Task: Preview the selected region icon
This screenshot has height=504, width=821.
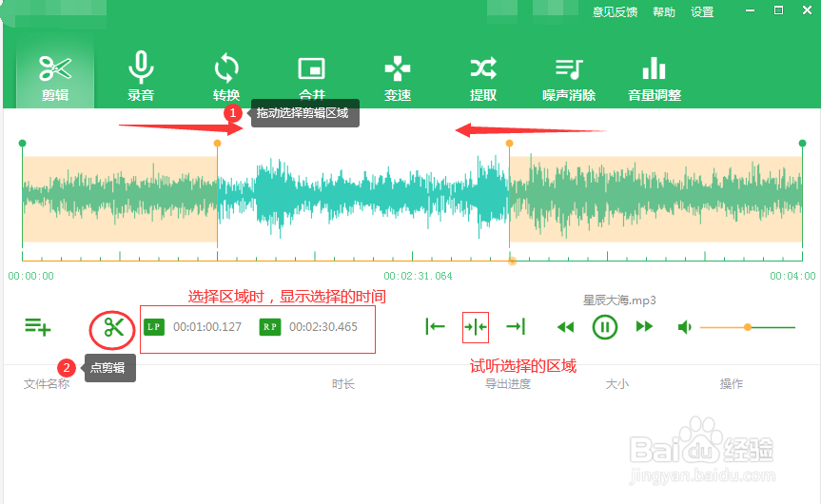Action: (x=476, y=327)
